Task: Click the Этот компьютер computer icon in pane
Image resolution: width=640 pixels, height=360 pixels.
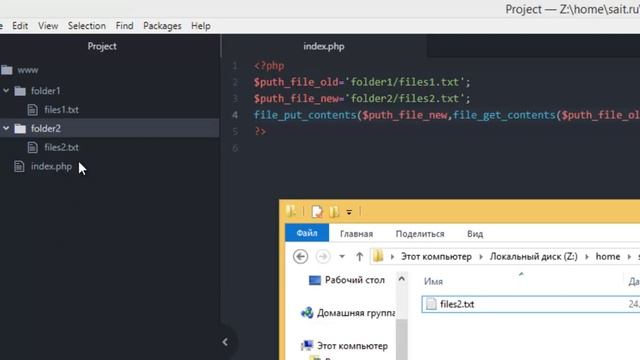Action: [307, 346]
